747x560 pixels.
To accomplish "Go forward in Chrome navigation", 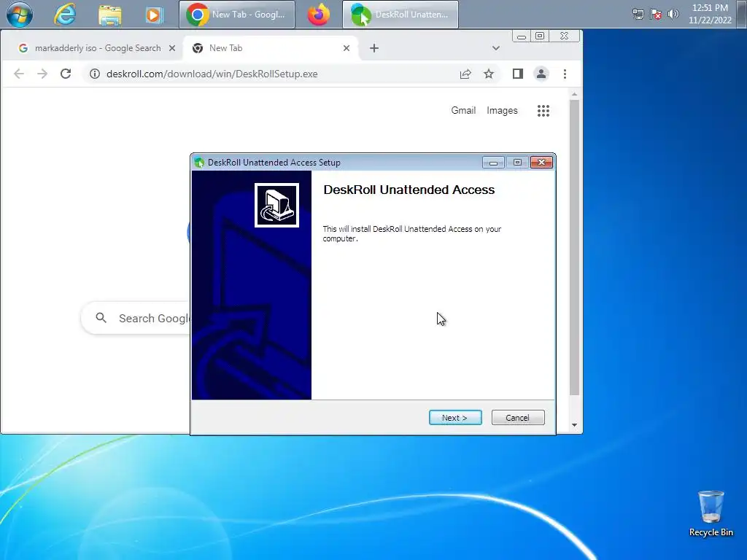I will click(x=42, y=74).
